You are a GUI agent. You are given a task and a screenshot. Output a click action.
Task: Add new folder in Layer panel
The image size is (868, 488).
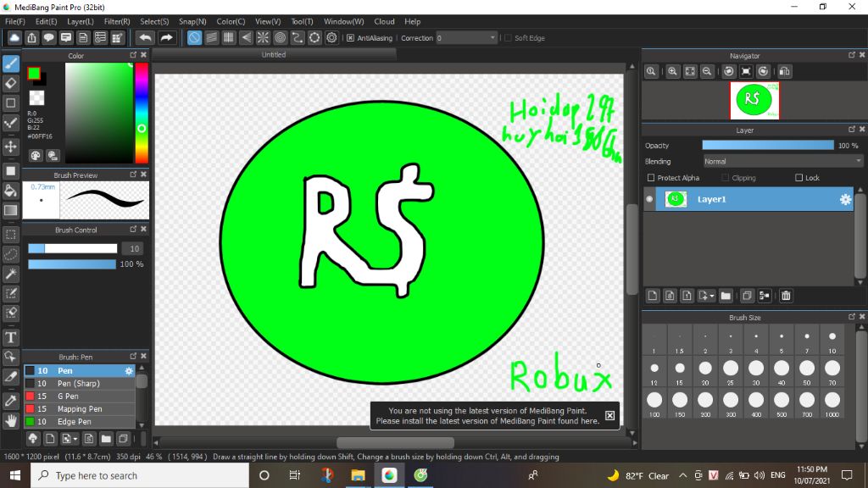[x=726, y=296]
